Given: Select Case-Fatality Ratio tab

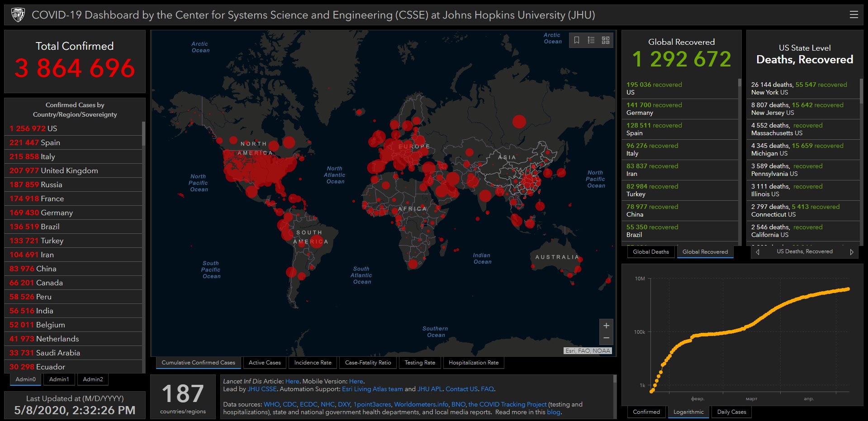Looking at the screenshot, I should point(368,363).
